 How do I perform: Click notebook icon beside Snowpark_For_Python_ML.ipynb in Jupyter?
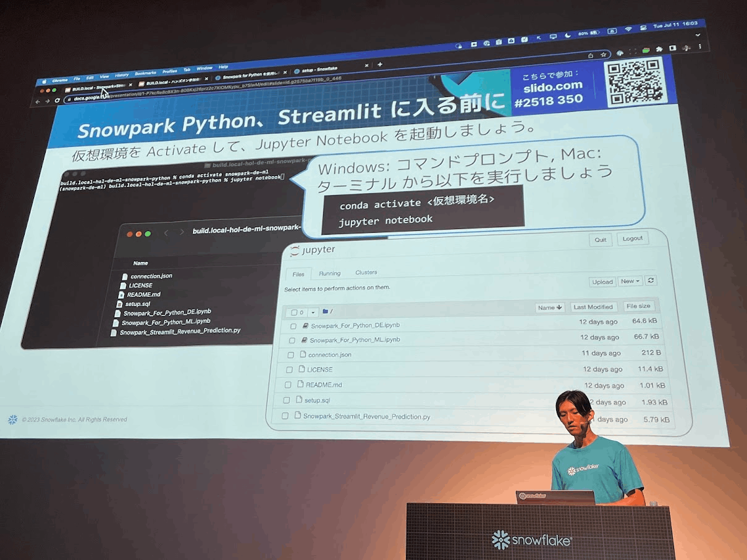[x=304, y=340]
